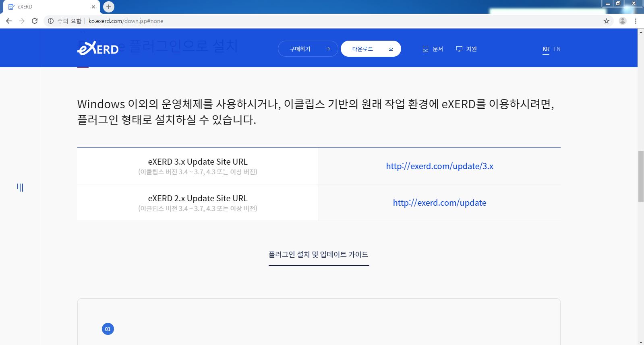
Task: Click the monitor icon beside 지원
Action: pyautogui.click(x=459, y=49)
